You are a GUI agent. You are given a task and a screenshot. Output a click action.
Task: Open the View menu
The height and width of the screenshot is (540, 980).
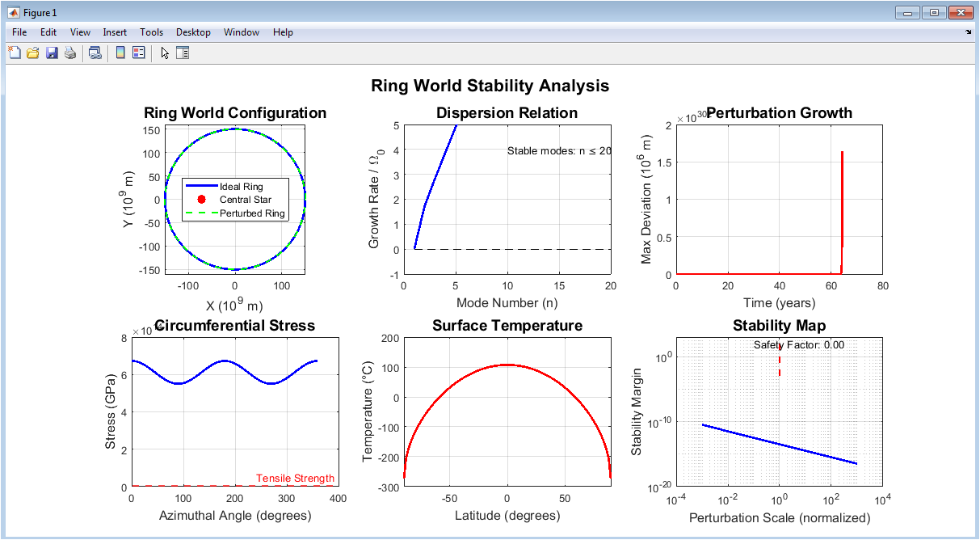tap(80, 32)
